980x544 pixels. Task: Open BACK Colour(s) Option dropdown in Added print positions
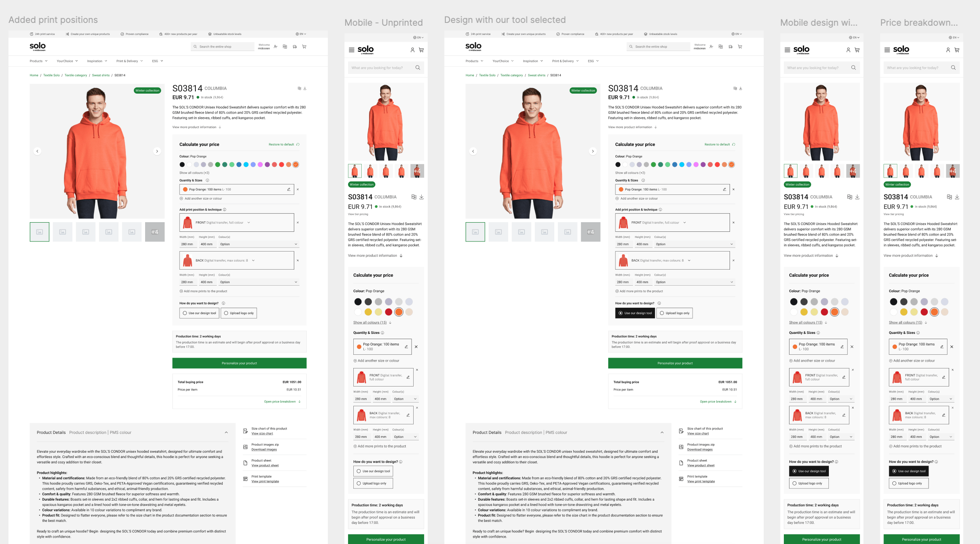(259, 282)
